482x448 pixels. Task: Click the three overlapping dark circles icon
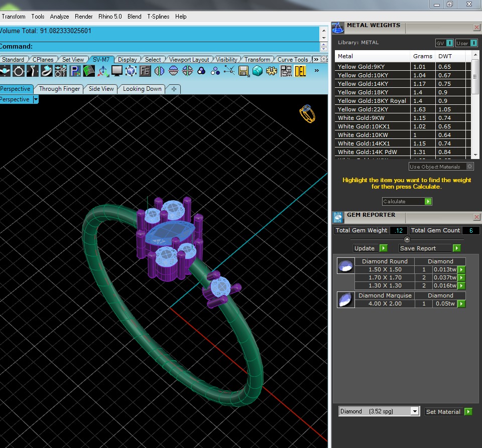(201, 71)
